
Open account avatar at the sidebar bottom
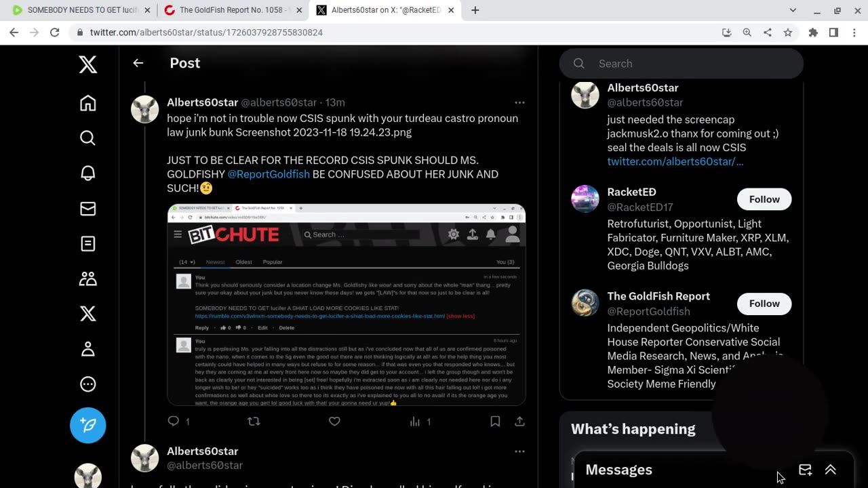pyautogui.click(x=87, y=476)
